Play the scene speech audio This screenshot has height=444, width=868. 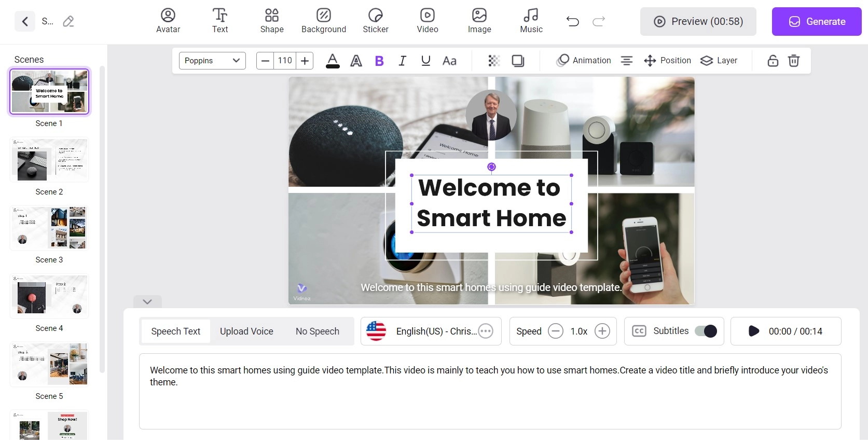[x=754, y=331]
